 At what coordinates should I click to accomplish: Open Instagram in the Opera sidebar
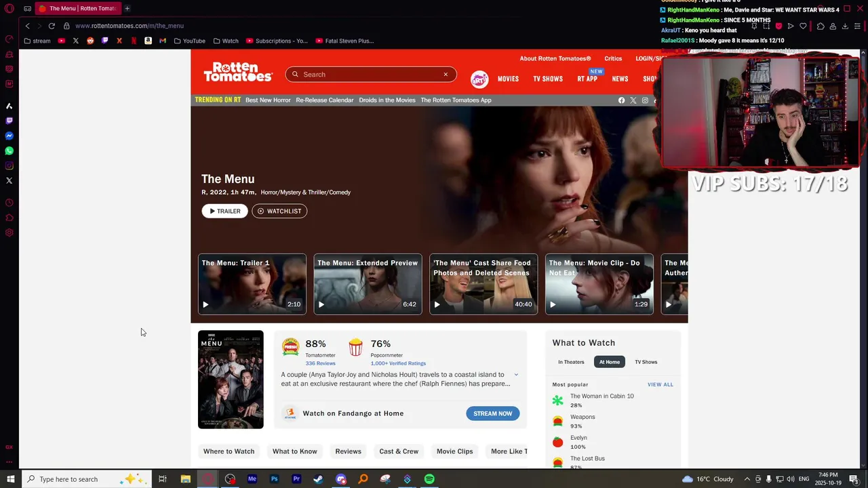tap(9, 165)
